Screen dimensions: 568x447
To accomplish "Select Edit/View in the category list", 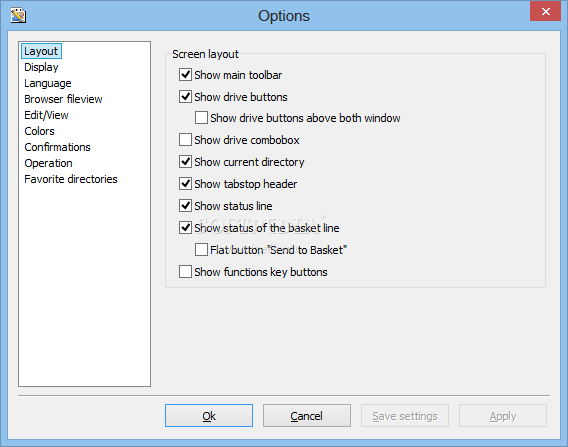I will pyautogui.click(x=46, y=115).
